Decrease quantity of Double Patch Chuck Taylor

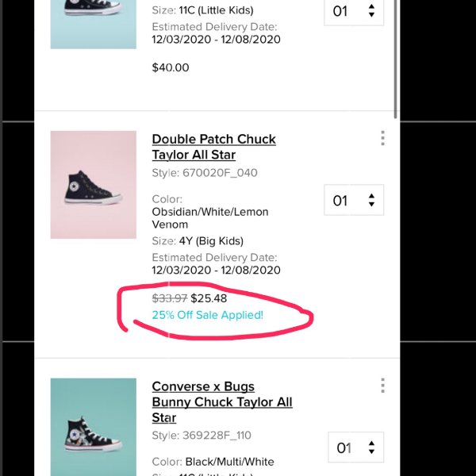pos(371,205)
